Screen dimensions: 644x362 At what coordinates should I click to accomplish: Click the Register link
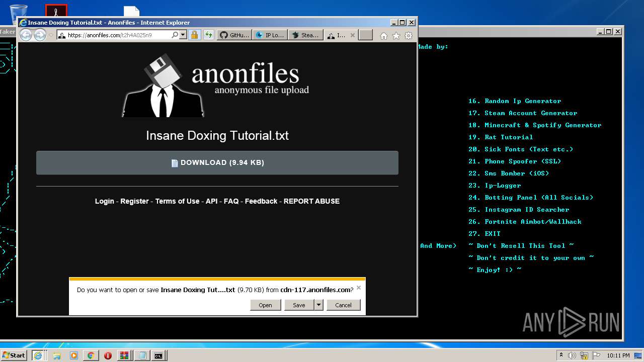(134, 201)
